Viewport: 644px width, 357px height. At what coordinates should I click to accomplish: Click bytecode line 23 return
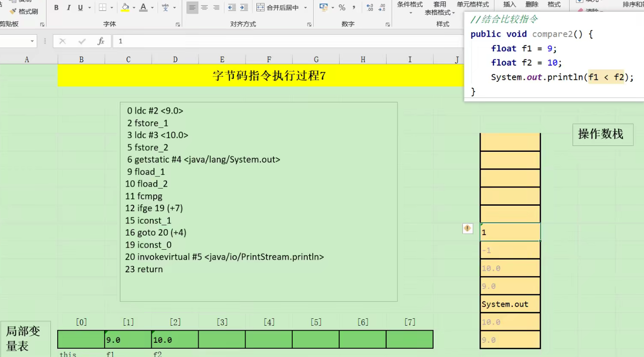[x=144, y=269]
